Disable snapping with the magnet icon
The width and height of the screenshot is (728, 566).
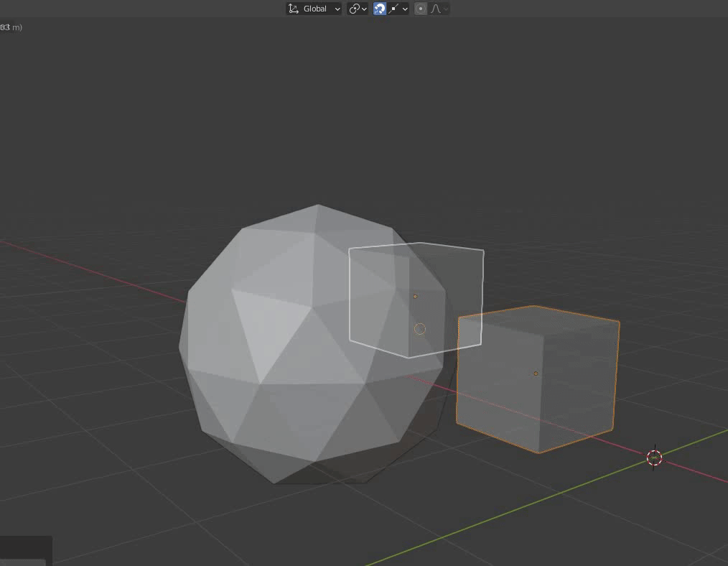380,9
